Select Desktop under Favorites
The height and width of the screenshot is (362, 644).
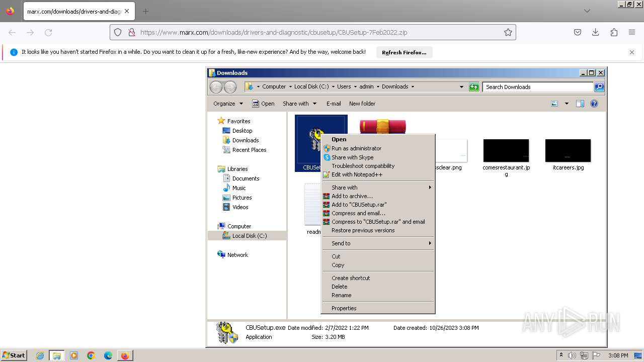click(237, 131)
